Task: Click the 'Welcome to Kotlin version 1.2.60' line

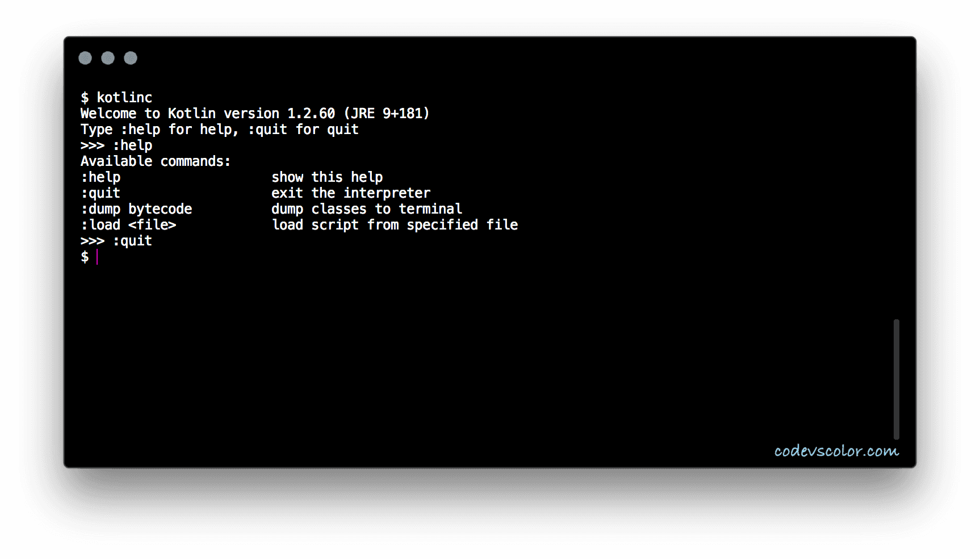Action: pos(255,114)
